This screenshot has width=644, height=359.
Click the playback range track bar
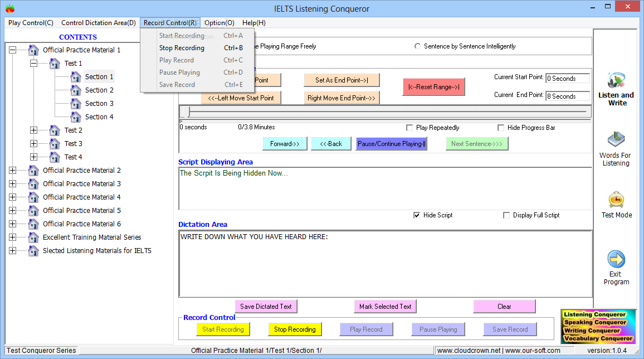(x=386, y=111)
